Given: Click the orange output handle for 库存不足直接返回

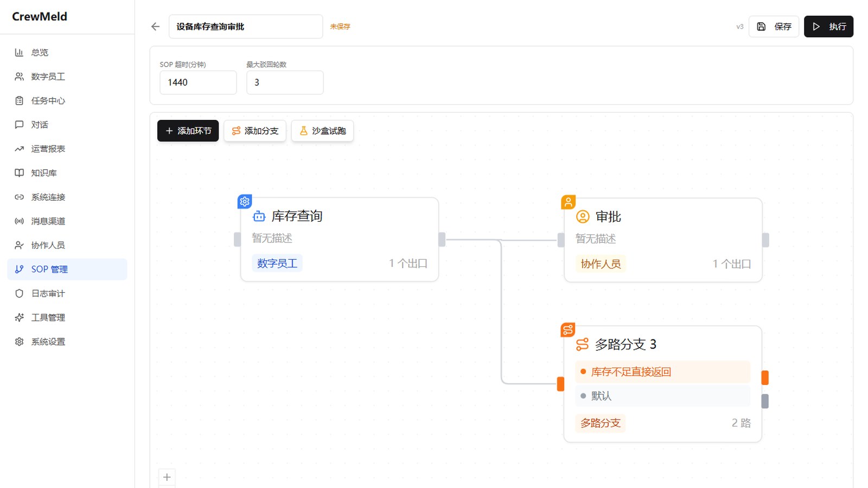Looking at the screenshot, I should tap(765, 377).
